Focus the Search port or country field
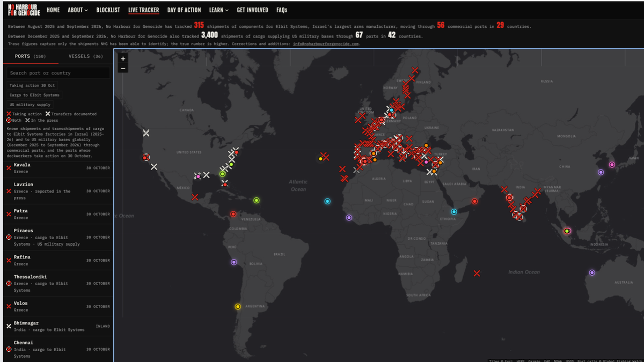 click(58, 73)
